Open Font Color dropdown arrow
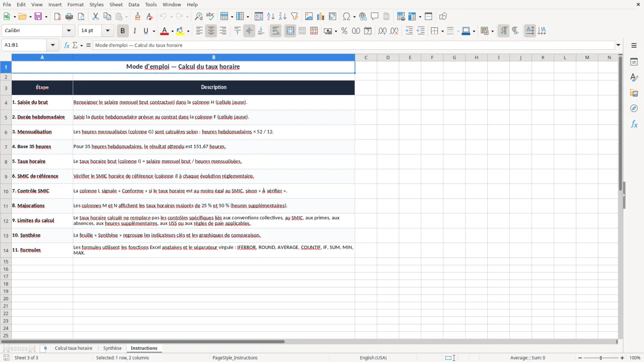 coord(172,31)
